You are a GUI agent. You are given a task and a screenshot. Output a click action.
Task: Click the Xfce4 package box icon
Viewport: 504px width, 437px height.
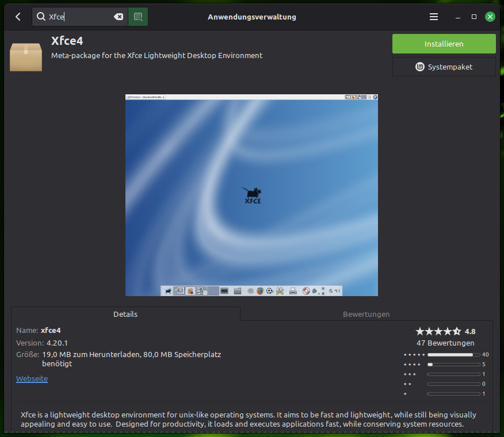click(x=25, y=55)
